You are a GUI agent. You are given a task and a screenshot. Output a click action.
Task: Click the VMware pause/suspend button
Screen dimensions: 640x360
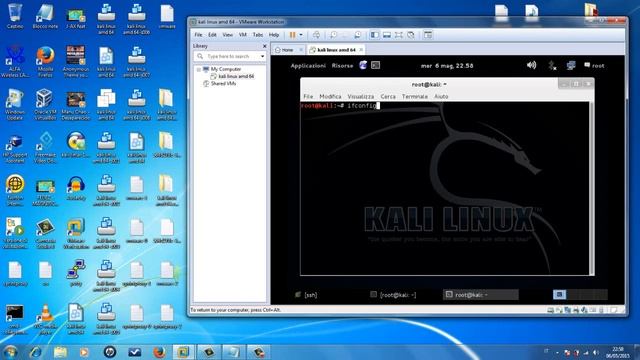pos(292,35)
